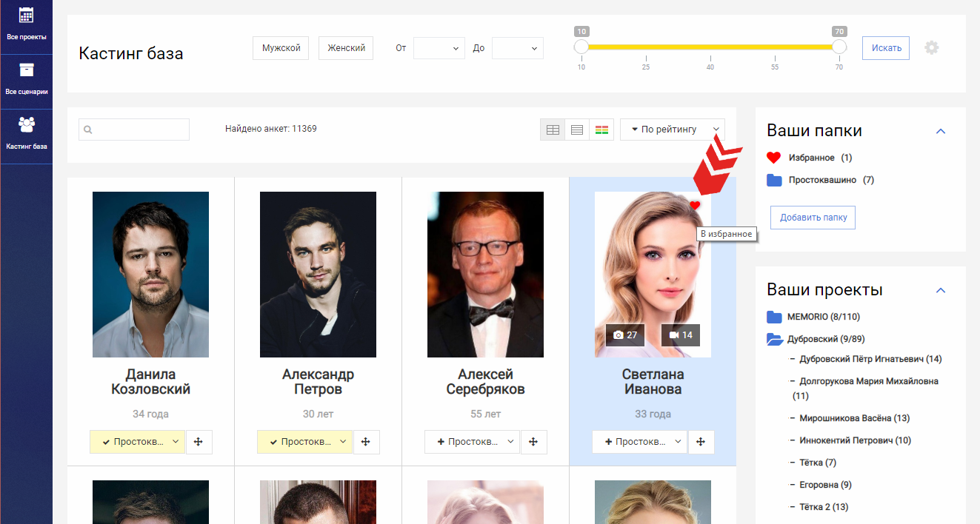980x524 pixels.
Task: Open the Кастинг база people icon
Action: 26,124
